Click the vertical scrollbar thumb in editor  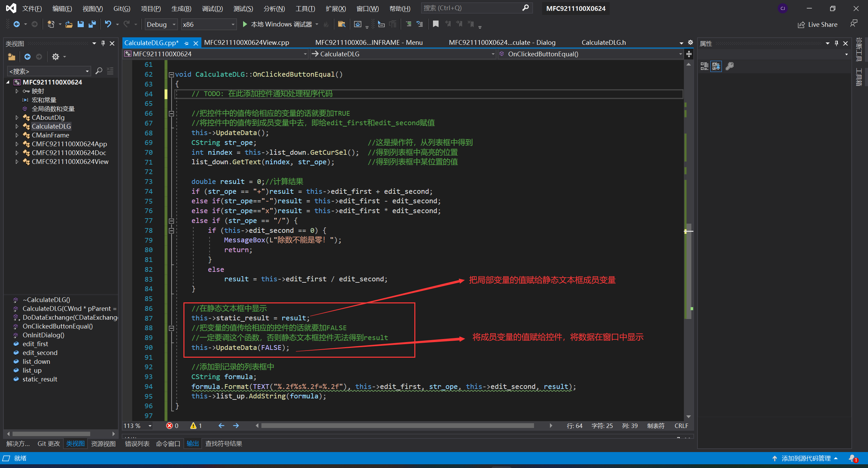[688, 272]
